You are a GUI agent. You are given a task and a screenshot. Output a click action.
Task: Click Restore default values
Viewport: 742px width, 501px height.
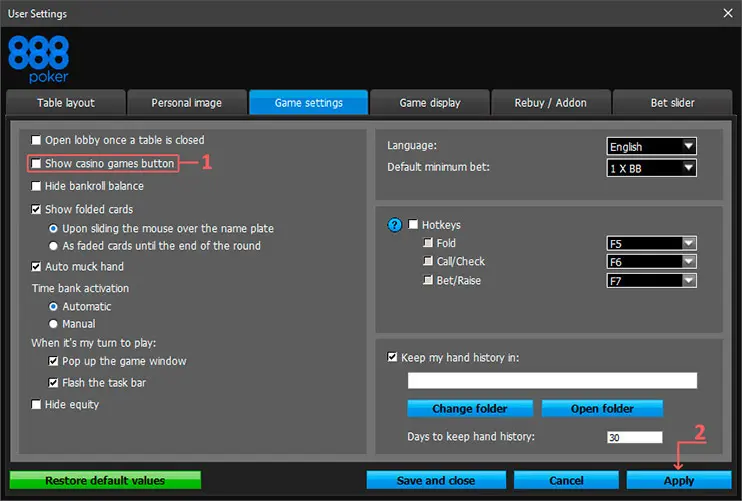point(105,480)
